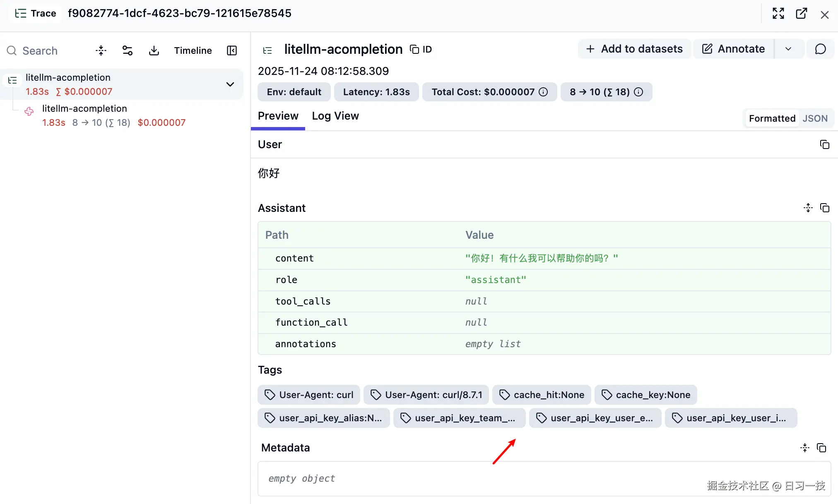
Task: Copy the User message content
Action: tap(825, 144)
